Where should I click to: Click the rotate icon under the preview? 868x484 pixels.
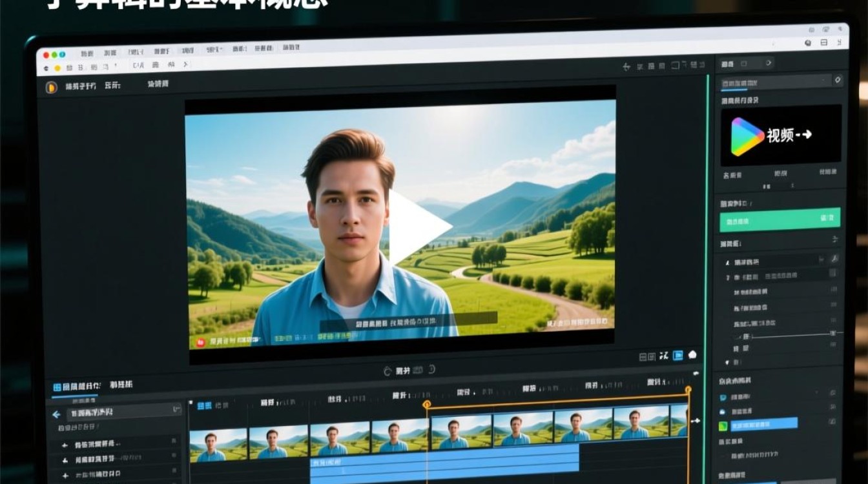click(387, 371)
